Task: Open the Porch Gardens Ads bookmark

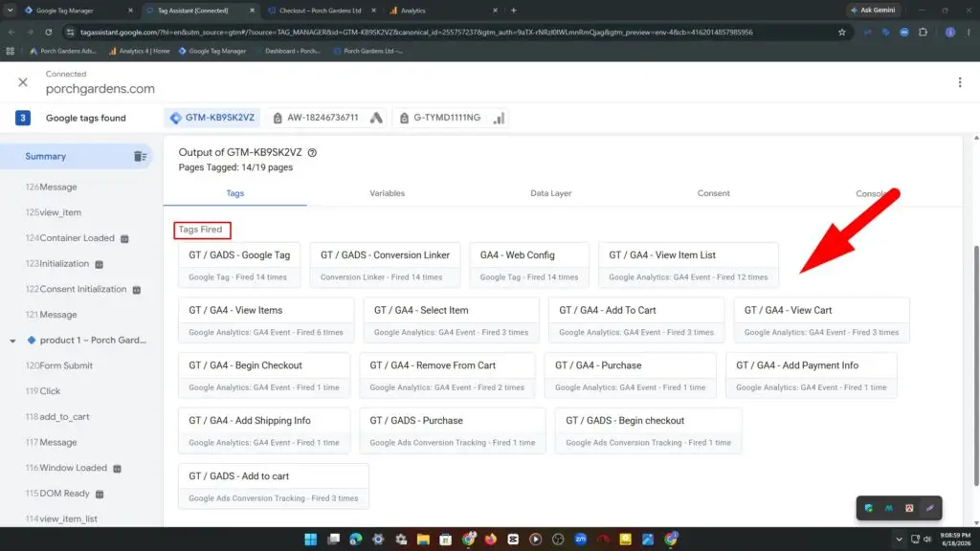Action: [63, 51]
